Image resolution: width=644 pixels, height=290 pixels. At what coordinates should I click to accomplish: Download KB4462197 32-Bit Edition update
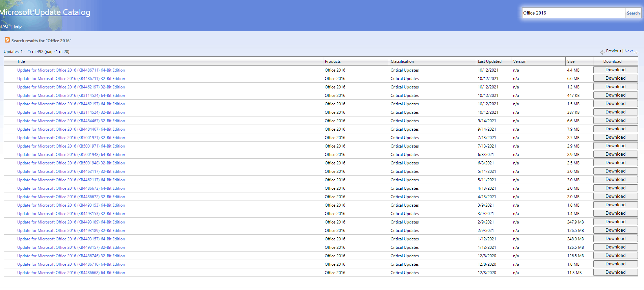click(x=616, y=87)
